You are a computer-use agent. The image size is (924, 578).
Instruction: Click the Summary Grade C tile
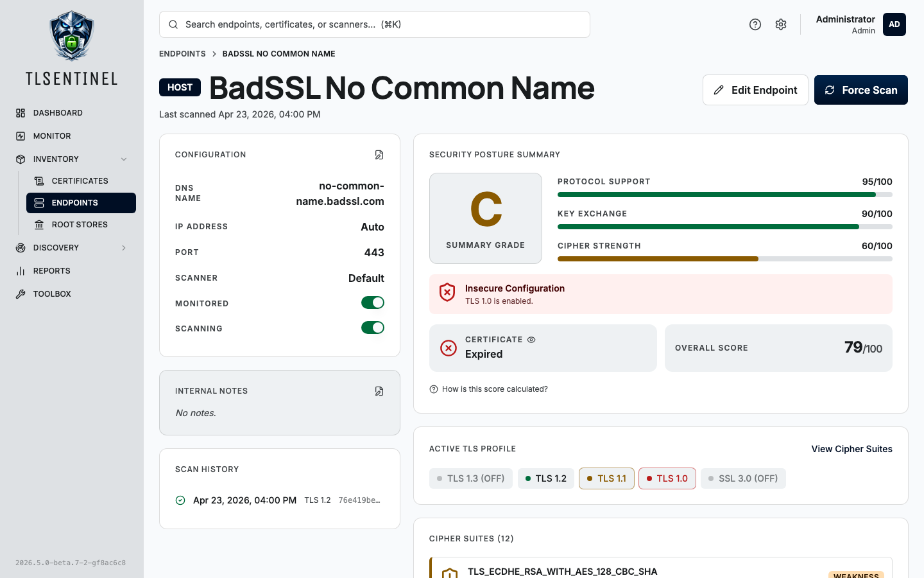click(x=486, y=218)
